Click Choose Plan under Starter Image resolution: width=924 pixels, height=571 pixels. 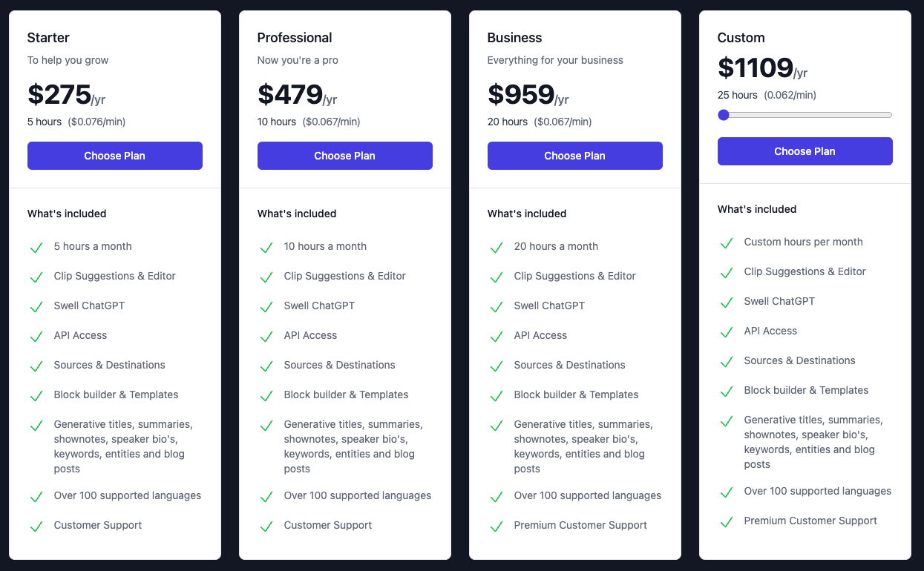tap(115, 156)
